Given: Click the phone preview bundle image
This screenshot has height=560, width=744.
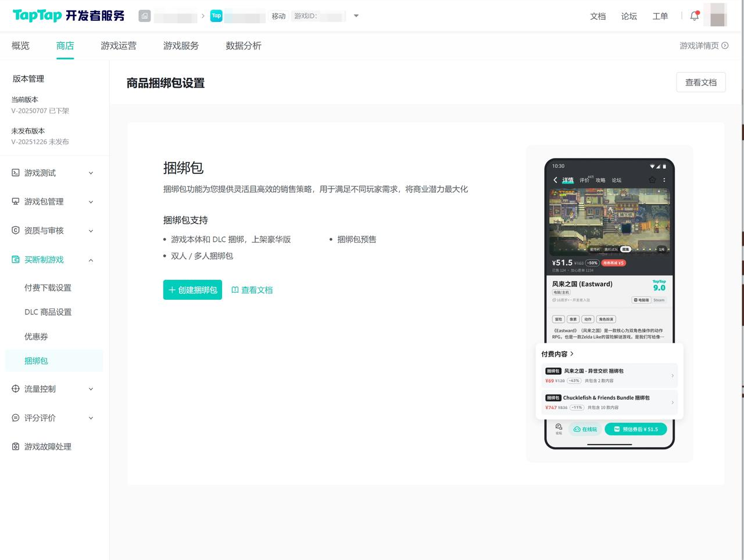Looking at the screenshot, I should point(609,303).
